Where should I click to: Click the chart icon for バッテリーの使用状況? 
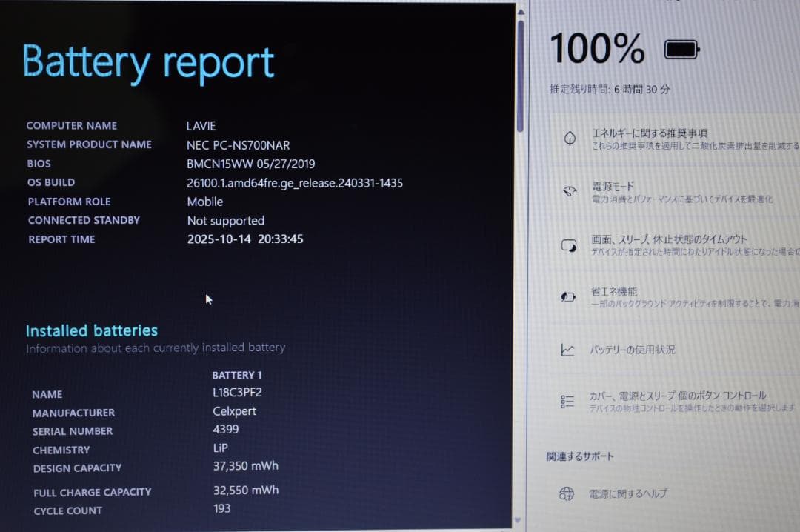[568, 350]
